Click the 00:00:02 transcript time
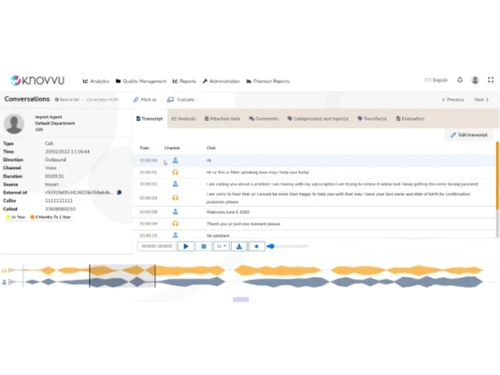 (x=148, y=184)
